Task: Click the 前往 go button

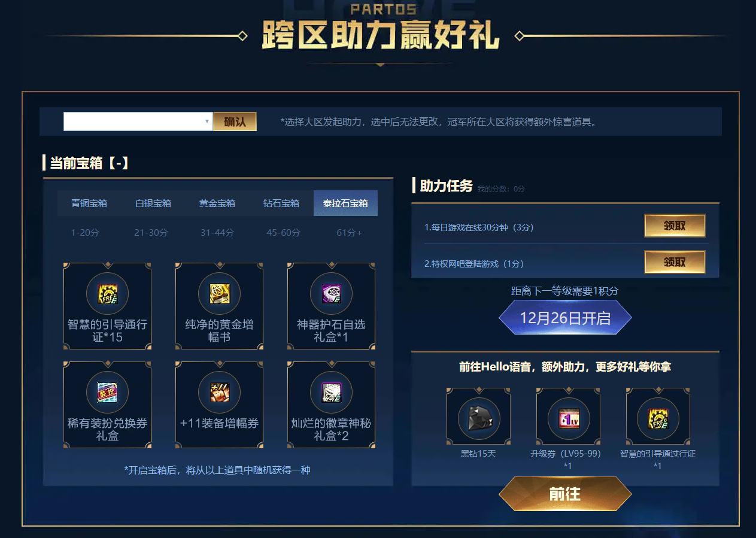Action: click(x=565, y=494)
